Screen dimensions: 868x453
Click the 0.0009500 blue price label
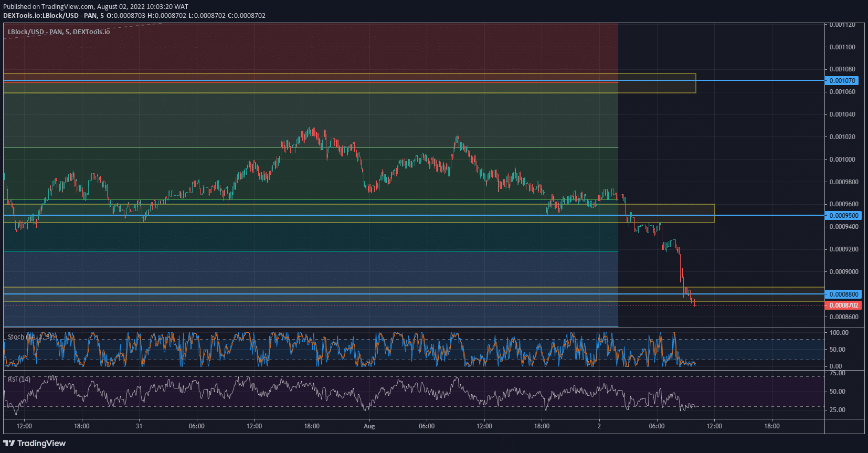click(843, 215)
